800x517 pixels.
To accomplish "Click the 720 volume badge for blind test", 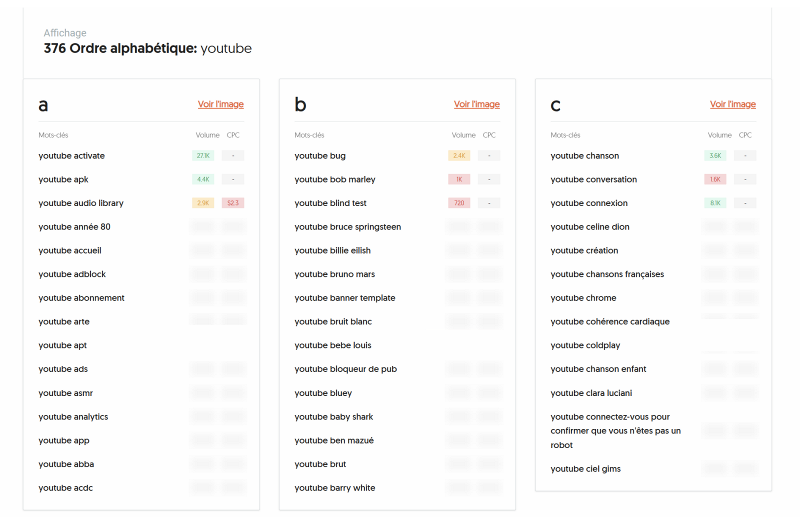I will [x=459, y=203].
